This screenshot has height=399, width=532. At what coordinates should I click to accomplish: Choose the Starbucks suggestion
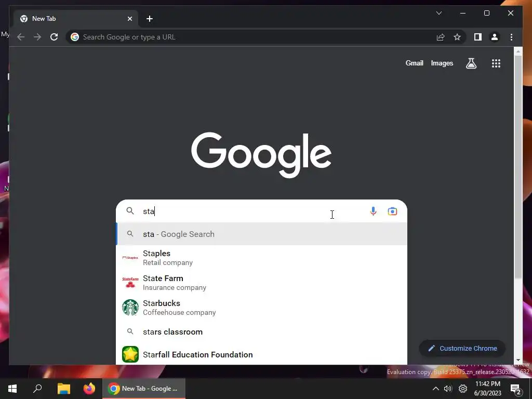coord(261,308)
